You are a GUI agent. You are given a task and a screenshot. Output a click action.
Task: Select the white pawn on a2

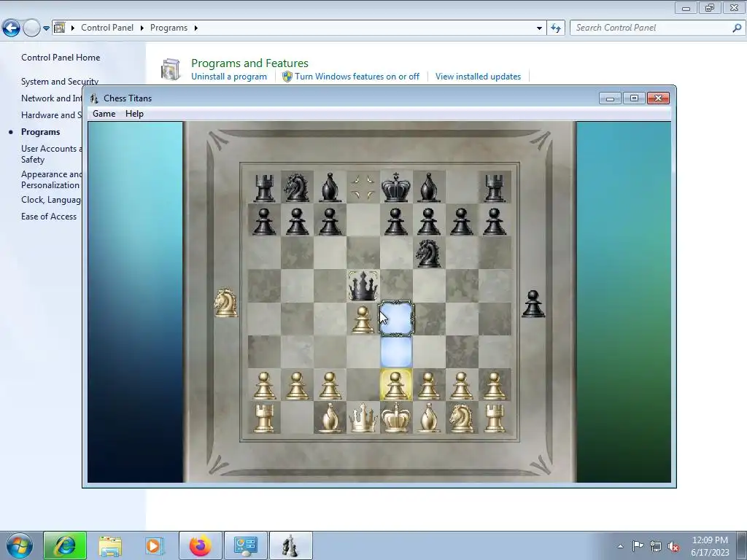tap(264, 385)
